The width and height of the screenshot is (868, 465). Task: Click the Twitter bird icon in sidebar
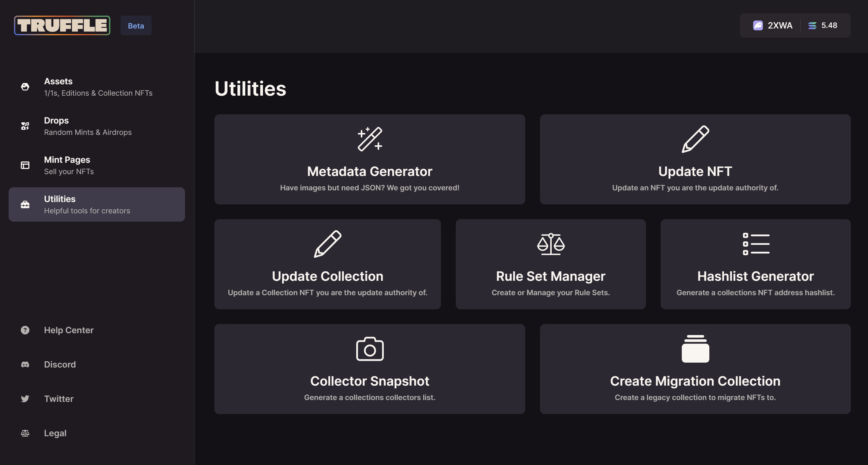(x=25, y=399)
